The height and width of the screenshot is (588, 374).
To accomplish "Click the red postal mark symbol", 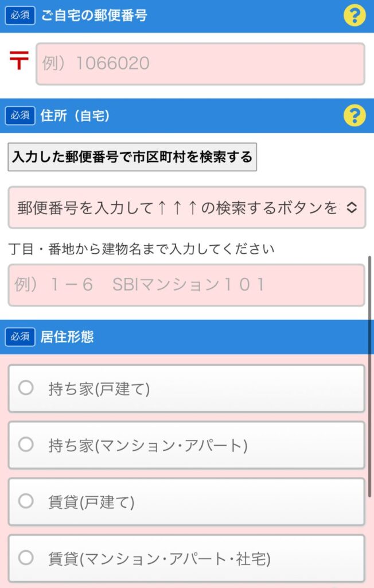I will tap(19, 61).
